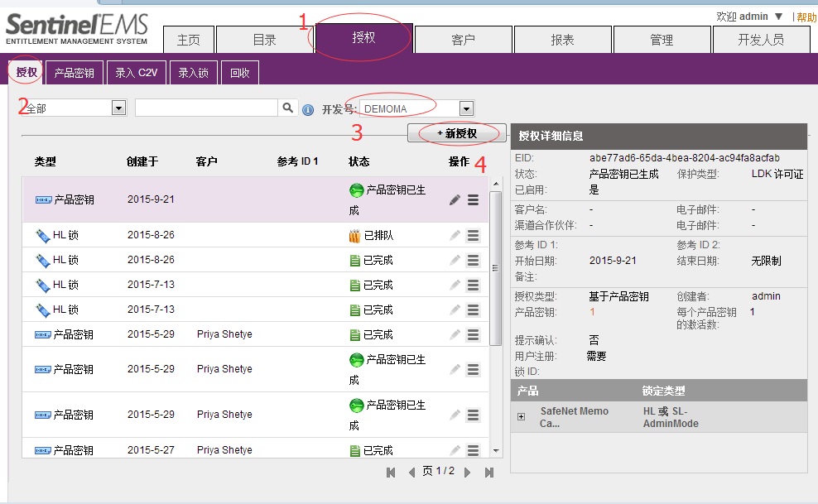Open the 录入 C2V sub-tab
This screenshot has height=504, width=818.
(x=137, y=73)
